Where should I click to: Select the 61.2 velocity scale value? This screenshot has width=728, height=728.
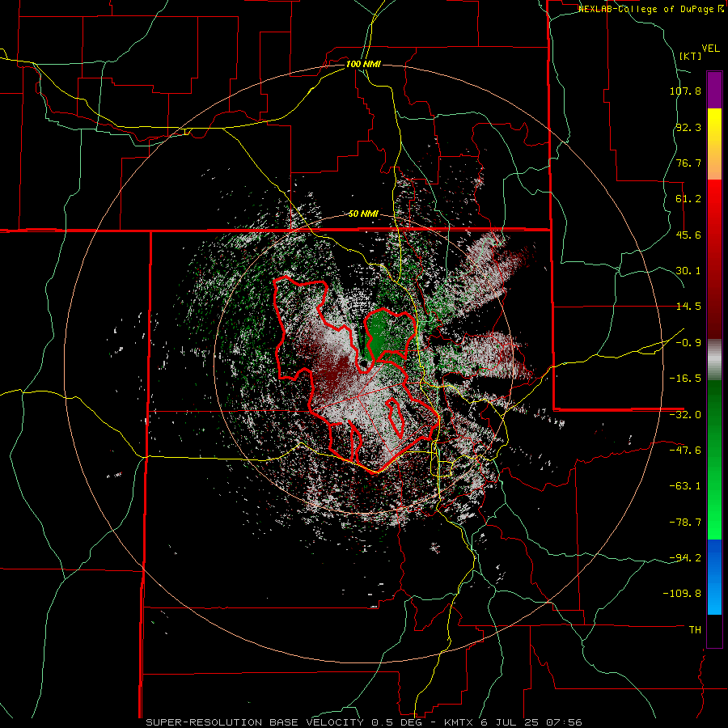688,199
